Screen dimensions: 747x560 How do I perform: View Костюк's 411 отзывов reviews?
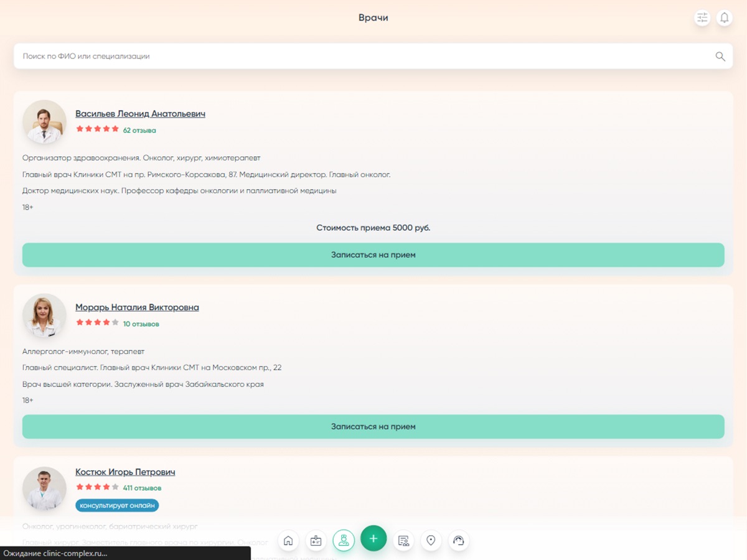142,488
